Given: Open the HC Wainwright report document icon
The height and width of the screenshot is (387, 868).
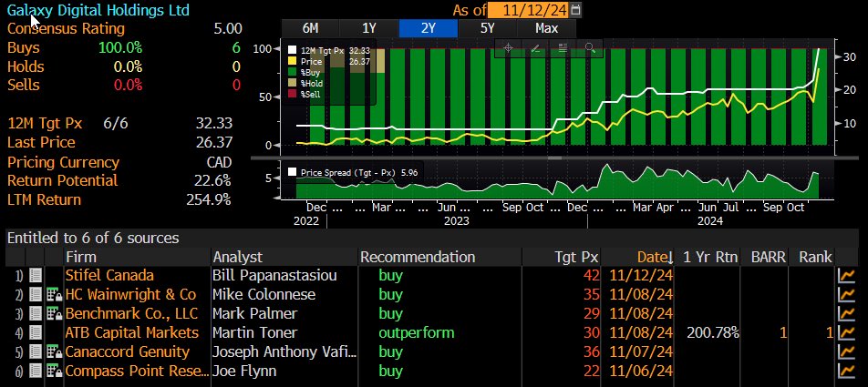Looking at the screenshot, I should pos(36,295).
